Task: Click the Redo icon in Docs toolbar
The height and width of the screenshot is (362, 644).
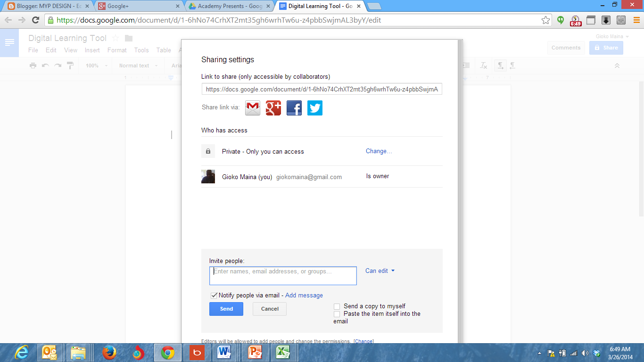Action: (x=58, y=66)
